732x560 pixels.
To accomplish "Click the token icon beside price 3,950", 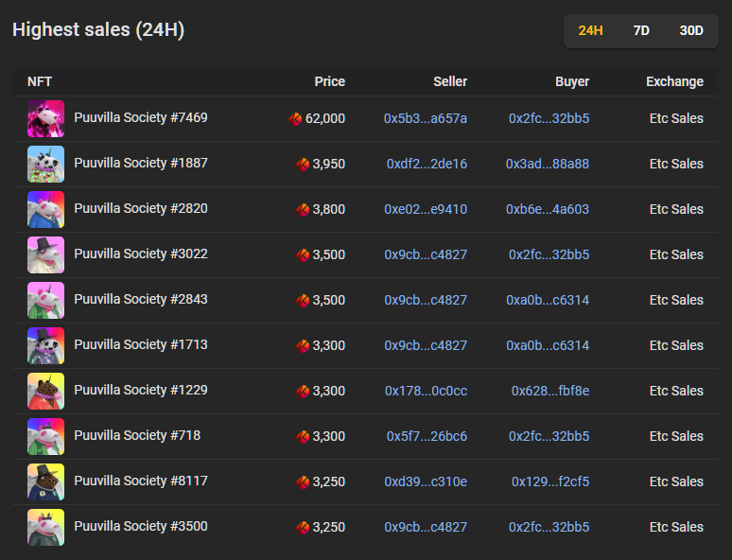I will (x=303, y=165).
